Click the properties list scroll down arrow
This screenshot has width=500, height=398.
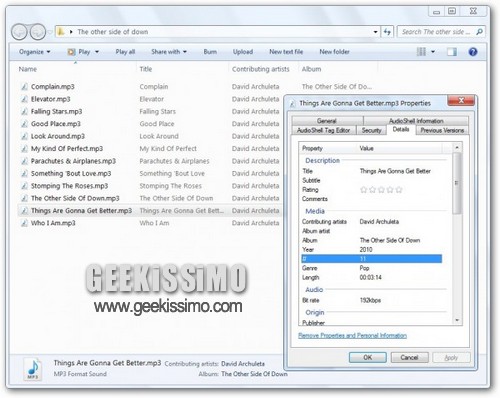[457, 321]
